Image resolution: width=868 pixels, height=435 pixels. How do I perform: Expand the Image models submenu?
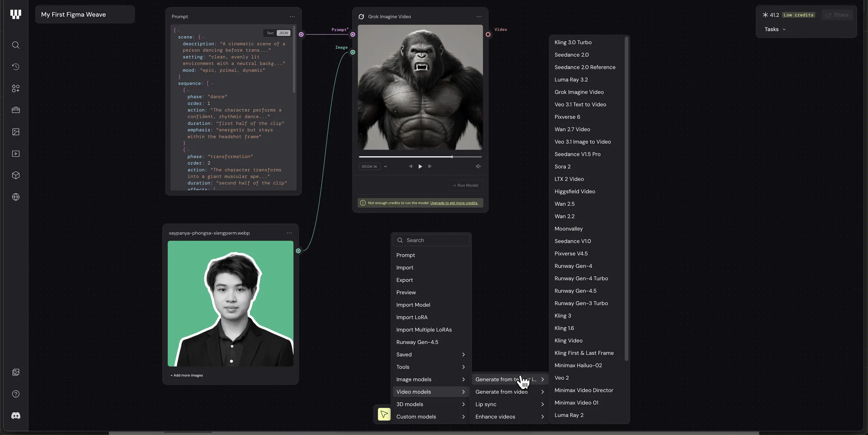[431, 379]
